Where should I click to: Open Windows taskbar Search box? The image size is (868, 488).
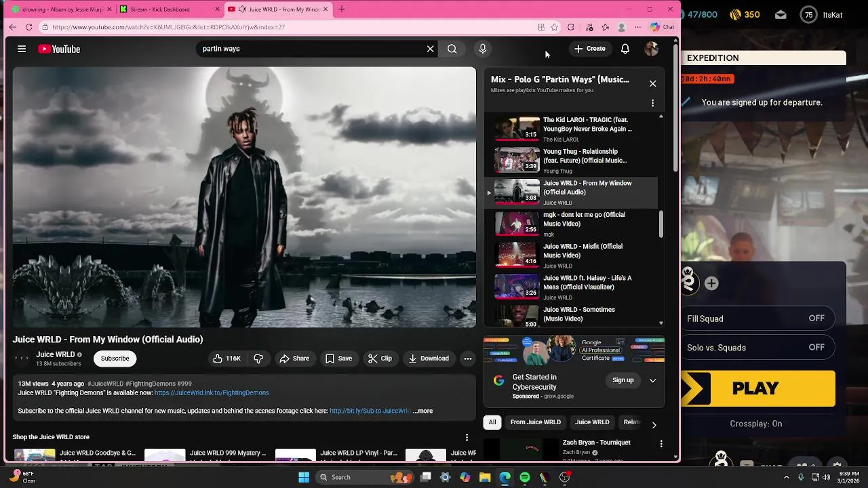[x=366, y=477]
